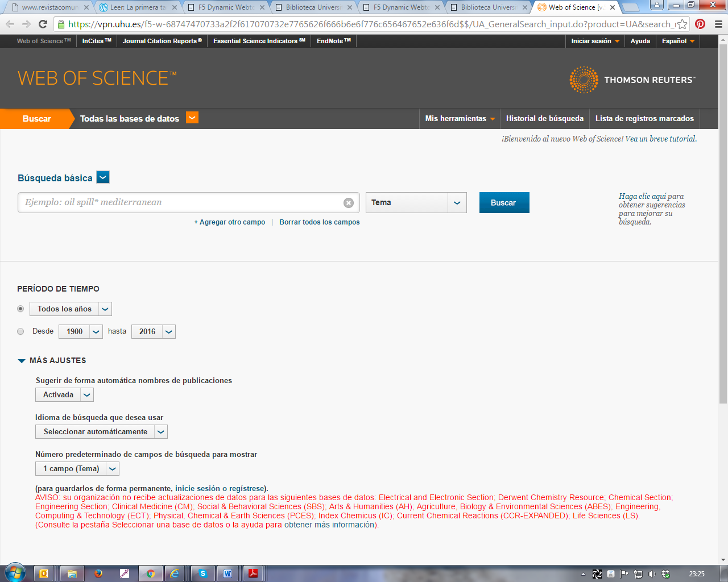Open the Windows Start menu

pyautogui.click(x=15, y=573)
